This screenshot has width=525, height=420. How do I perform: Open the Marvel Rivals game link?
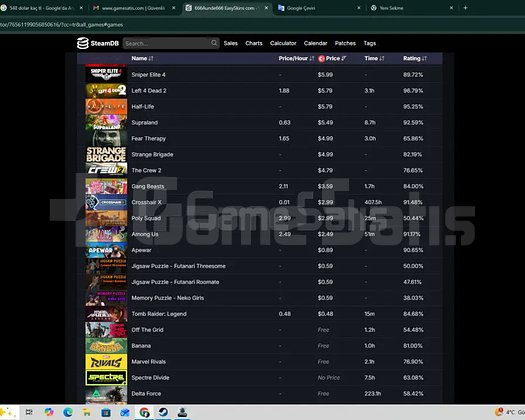[x=149, y=362]
